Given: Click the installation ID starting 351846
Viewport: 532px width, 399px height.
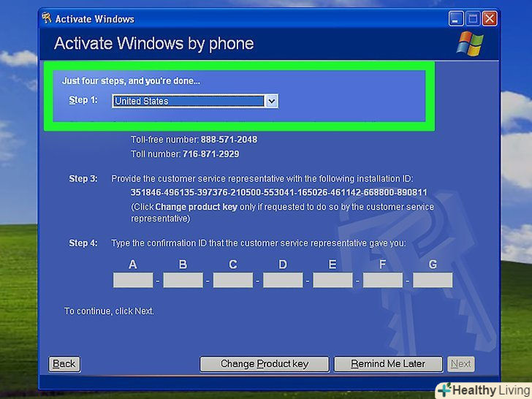Looking at the screenshot, I should [278, 192].
